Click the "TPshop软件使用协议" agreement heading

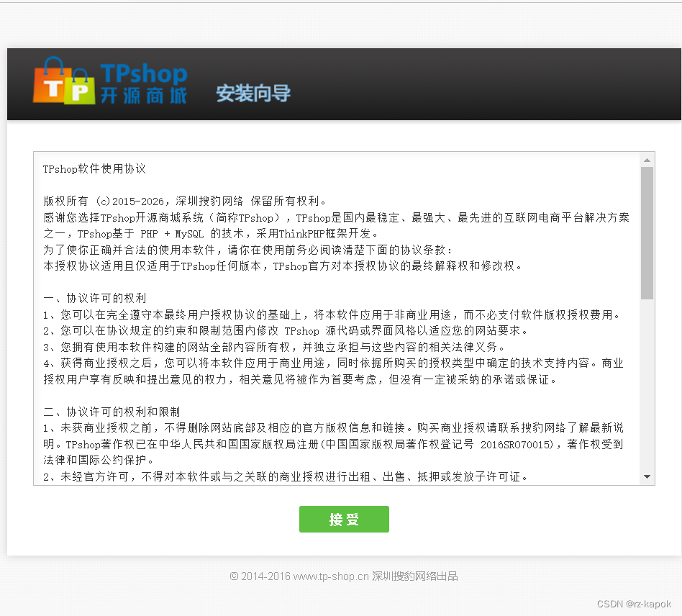pos(91,169)
